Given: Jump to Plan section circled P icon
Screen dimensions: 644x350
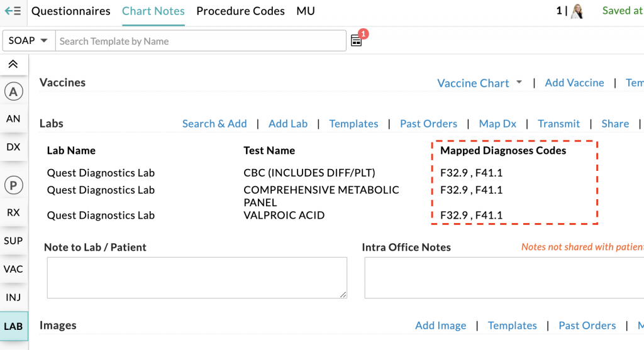Looking at the screenshot, I should pyautogui.click(x=13, y=185).
